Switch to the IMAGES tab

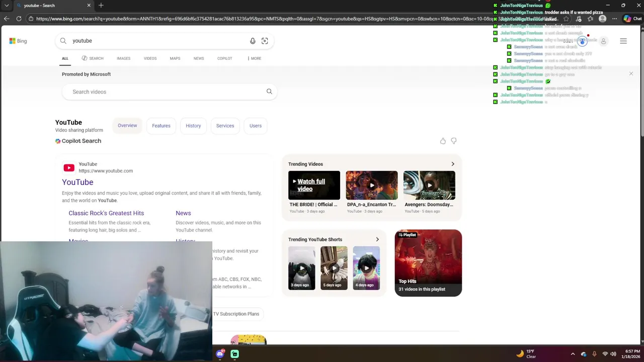[124, 58]
